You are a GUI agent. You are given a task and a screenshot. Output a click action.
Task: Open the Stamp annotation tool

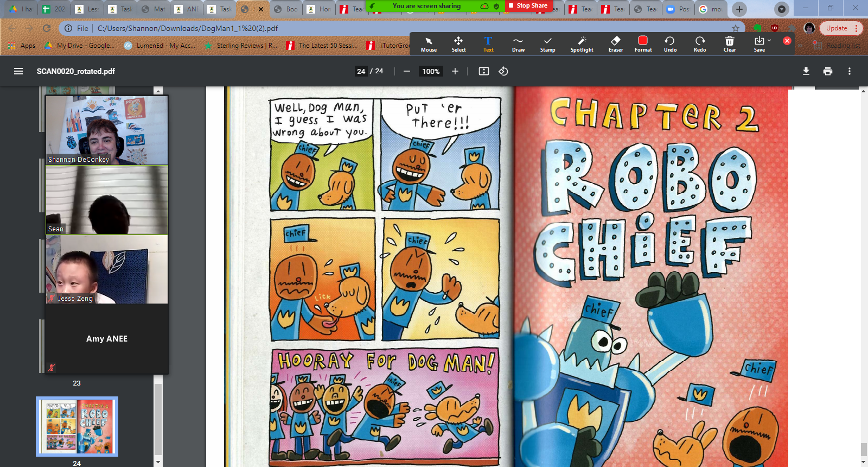pyautogui.click(x=548, y=45)
